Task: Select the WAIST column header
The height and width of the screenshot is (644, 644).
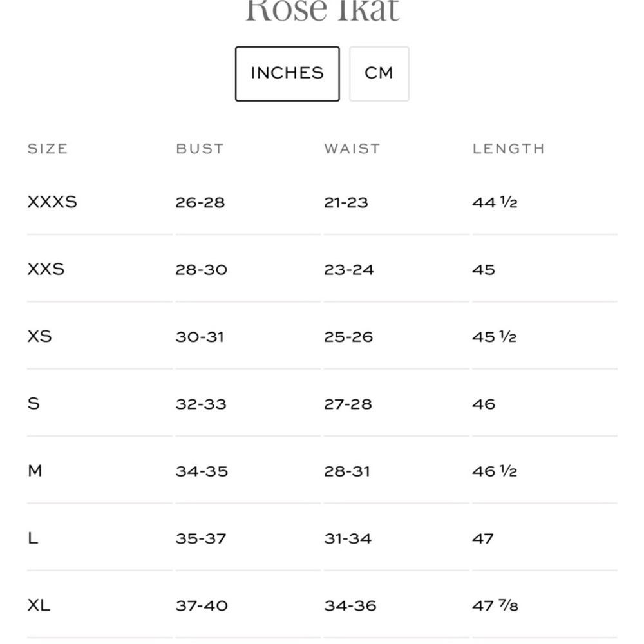Action: pos(352,149)
